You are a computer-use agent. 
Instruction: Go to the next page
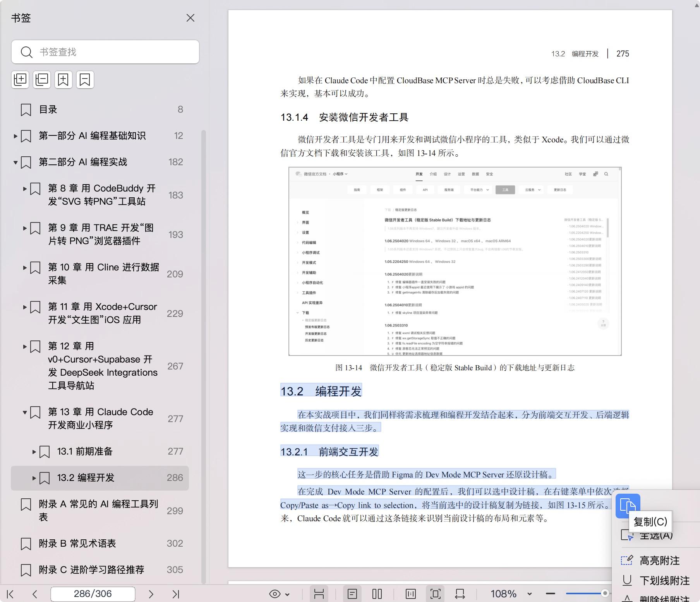coord(151,594)
